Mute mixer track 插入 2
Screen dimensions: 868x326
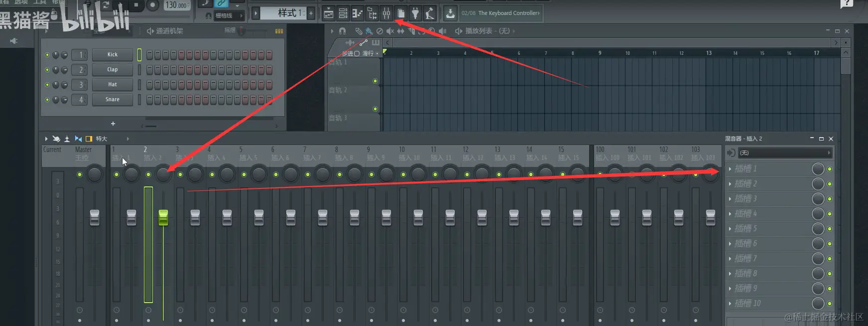coord(148,174)
